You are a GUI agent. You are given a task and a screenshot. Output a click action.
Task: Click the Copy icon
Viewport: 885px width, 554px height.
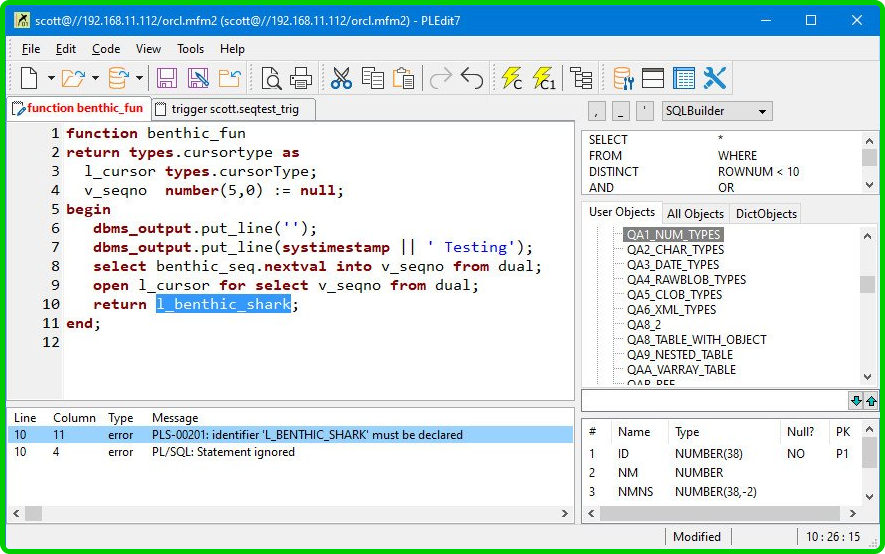click(373, 78)
